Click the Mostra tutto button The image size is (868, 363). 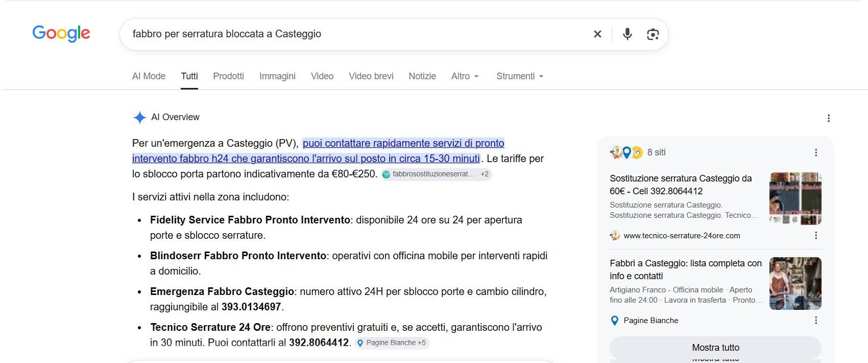[x=715, y=348]
